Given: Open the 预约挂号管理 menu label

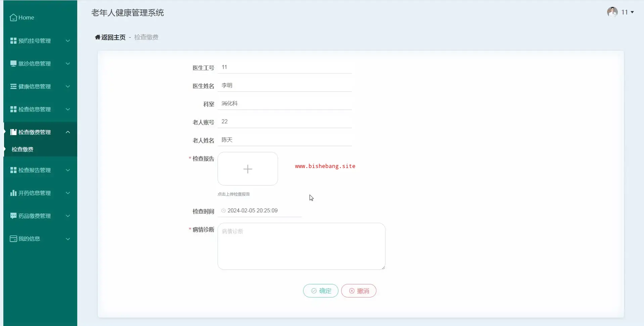Looking at the screenshot, I should 35,41.
